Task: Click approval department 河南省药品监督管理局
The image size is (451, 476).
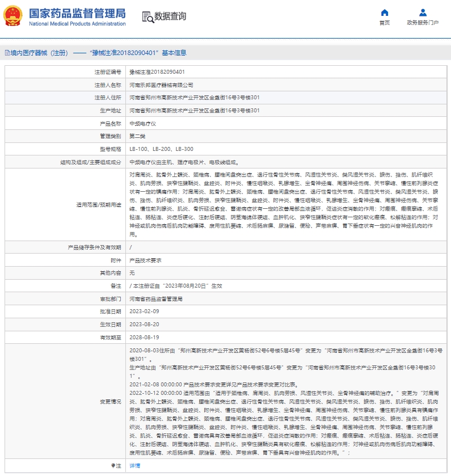Action: click(x=156, y=299)
